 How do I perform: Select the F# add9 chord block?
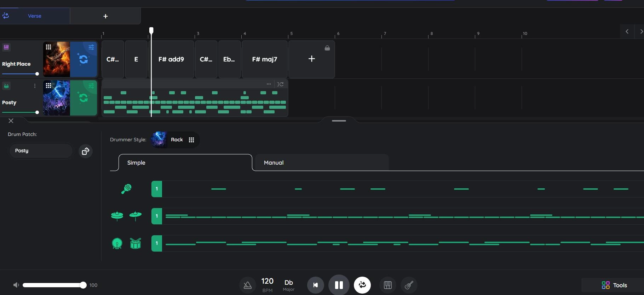[x=171, y=59]
